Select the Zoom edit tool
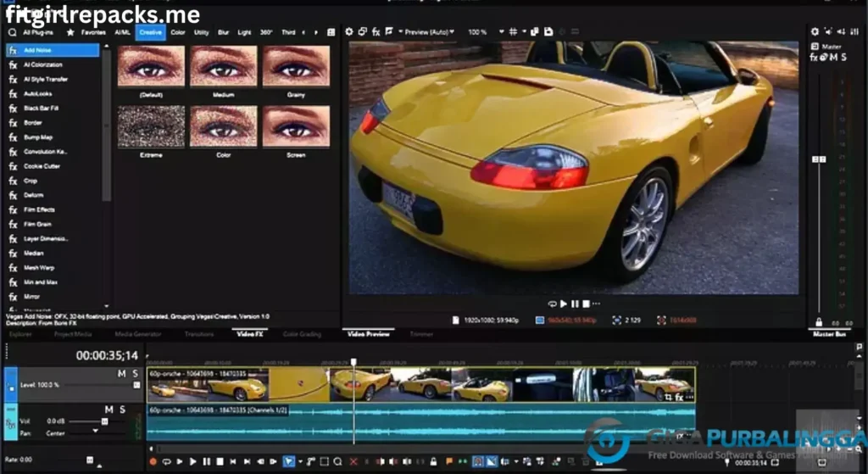This screenshot has height=474, width=868. point(337,461)
